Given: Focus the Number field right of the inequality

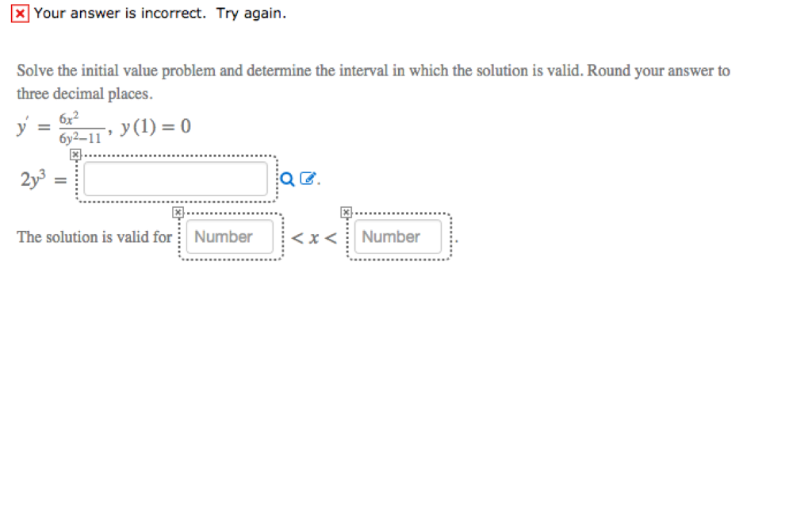Looking at the screenshot, I should [397, 237].
